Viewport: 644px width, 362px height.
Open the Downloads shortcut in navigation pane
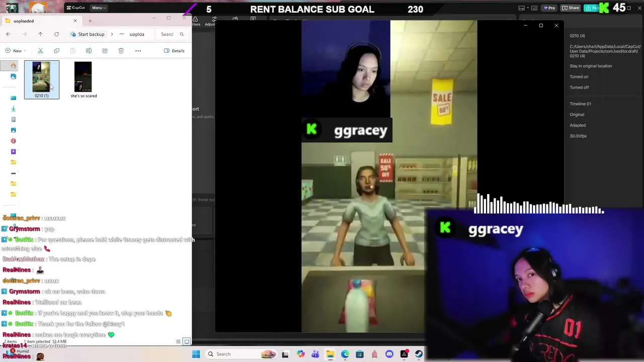[13, 109]
